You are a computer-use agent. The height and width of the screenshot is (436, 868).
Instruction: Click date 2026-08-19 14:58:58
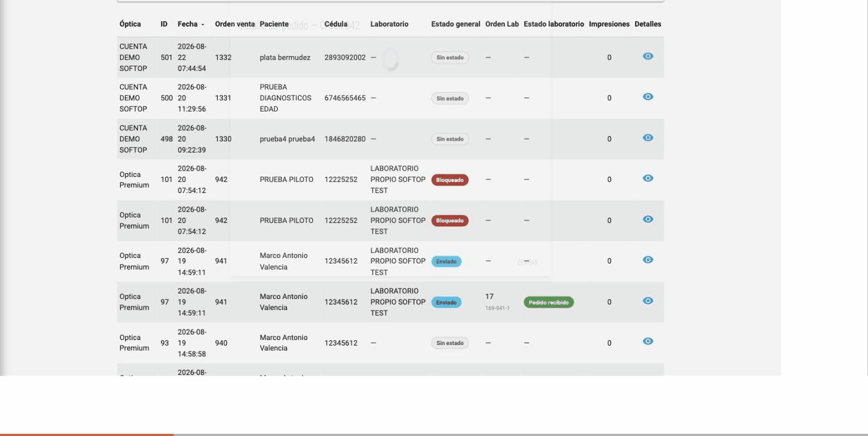click(192, 343)
